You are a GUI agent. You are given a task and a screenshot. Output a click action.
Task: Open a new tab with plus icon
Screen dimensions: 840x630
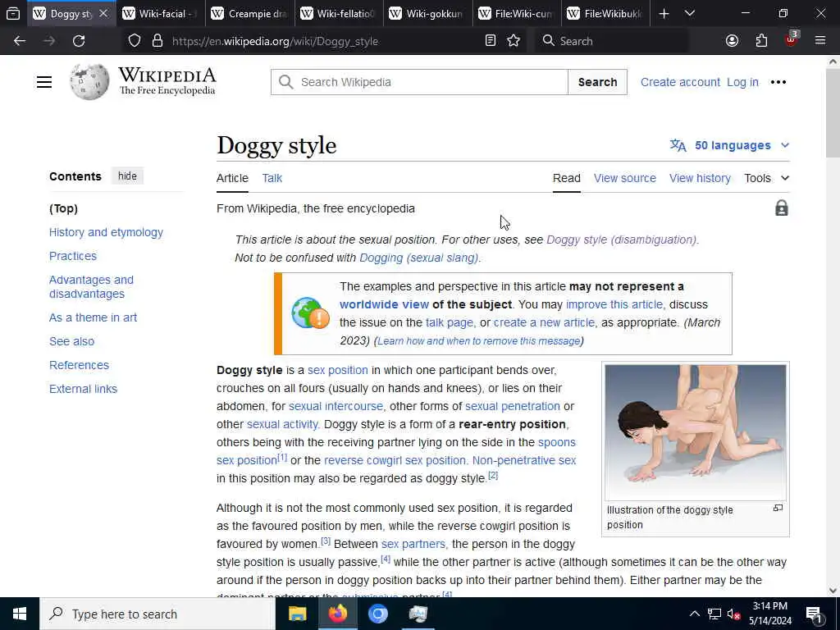pos(664,13)
